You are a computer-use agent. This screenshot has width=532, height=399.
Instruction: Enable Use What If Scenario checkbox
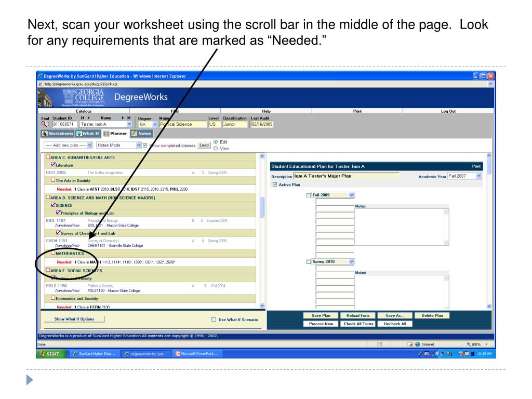(214, 320)
